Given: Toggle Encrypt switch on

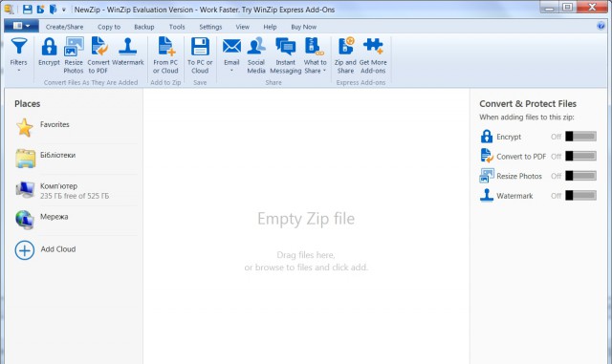Looking at the screenshot, I should click(x=580, y=137).
